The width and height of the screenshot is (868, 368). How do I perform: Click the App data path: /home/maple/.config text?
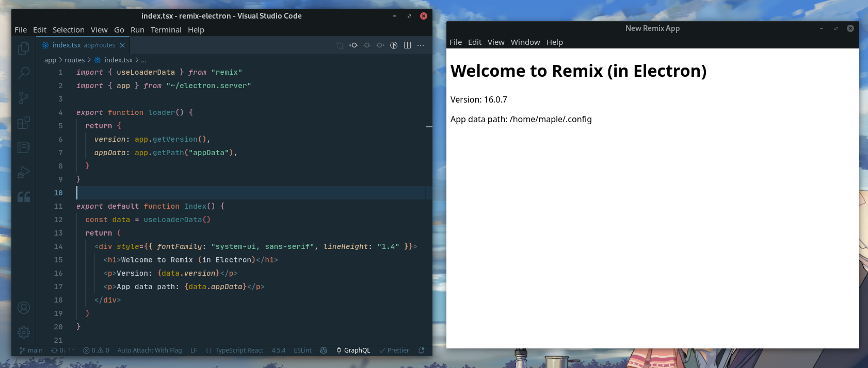pyautogui.click(x=521, y=119)
